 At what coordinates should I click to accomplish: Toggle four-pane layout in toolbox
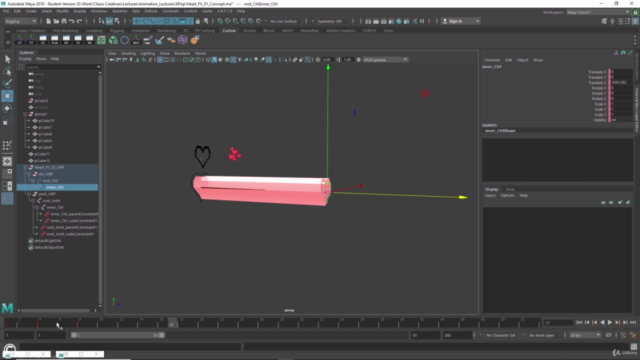(x=7, y=173)
